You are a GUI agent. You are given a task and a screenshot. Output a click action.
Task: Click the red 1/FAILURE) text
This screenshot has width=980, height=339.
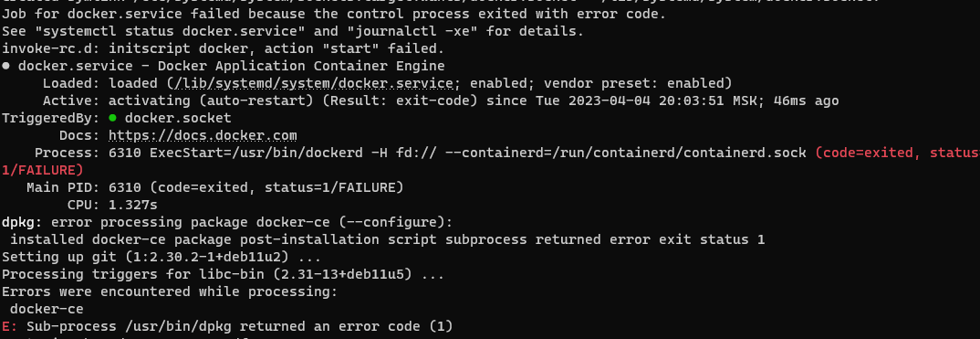click(43, 170)
